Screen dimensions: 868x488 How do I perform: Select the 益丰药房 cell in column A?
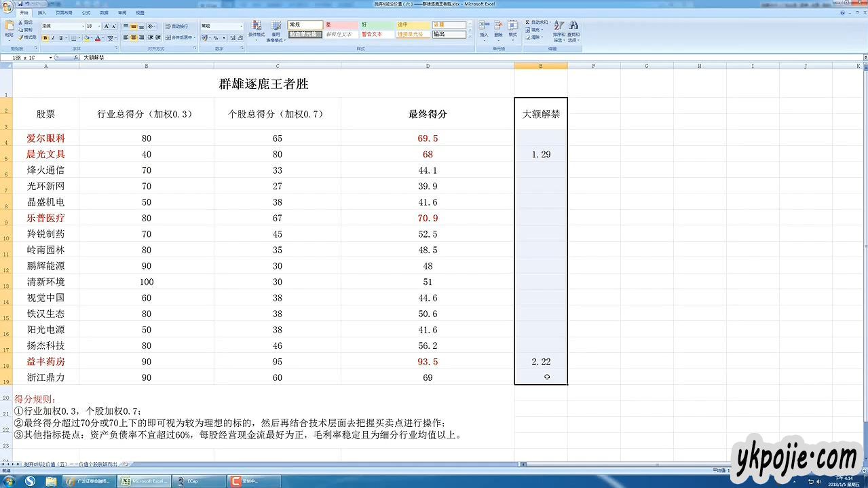click(x=45, y=362)
